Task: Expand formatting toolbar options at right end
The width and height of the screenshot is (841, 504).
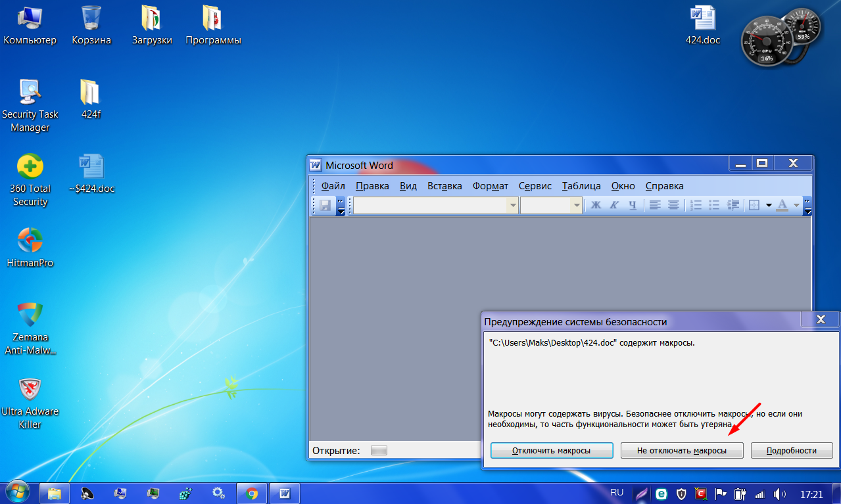Action: pyautogui.click(x=807, y=206)
